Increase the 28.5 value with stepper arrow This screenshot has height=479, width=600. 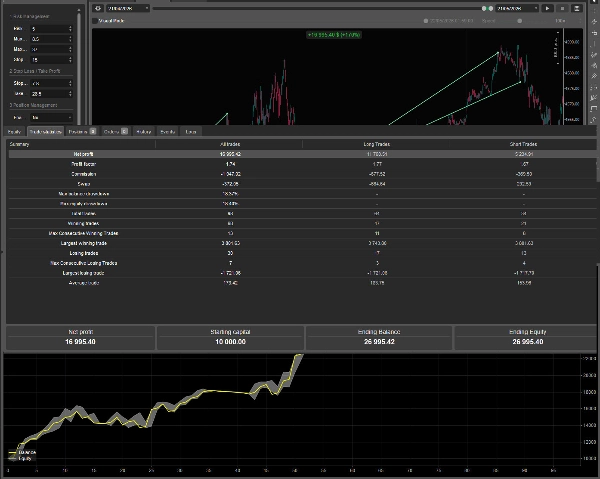[70, 92]
